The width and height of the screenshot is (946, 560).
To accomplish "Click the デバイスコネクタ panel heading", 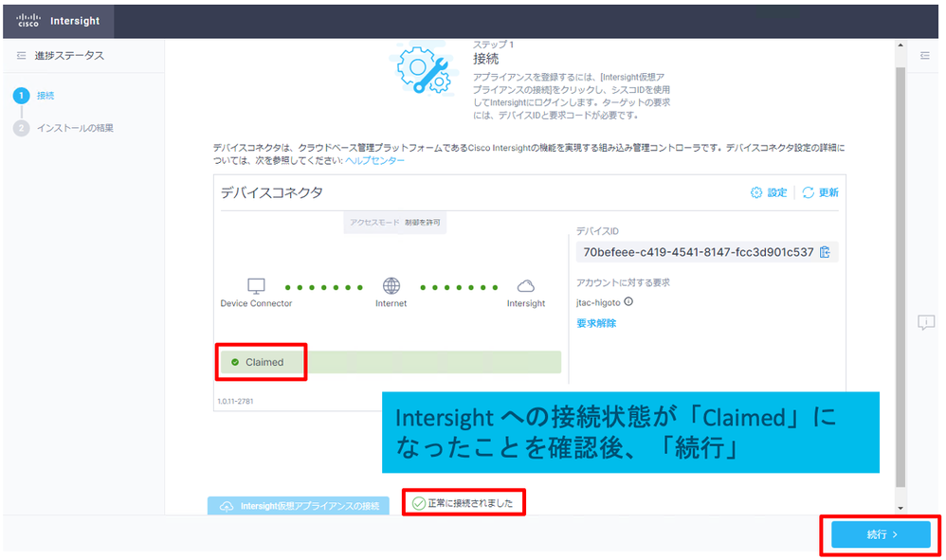I will 271,192.
